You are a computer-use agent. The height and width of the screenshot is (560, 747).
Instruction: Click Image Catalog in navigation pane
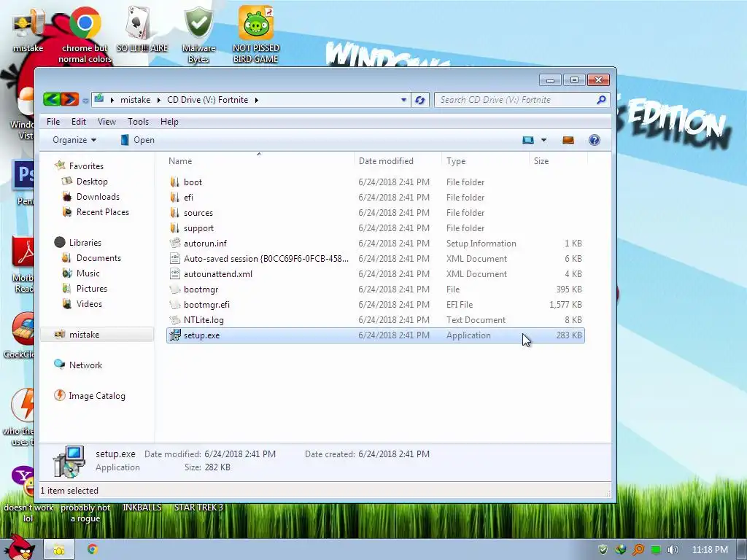tap(97, 396)
